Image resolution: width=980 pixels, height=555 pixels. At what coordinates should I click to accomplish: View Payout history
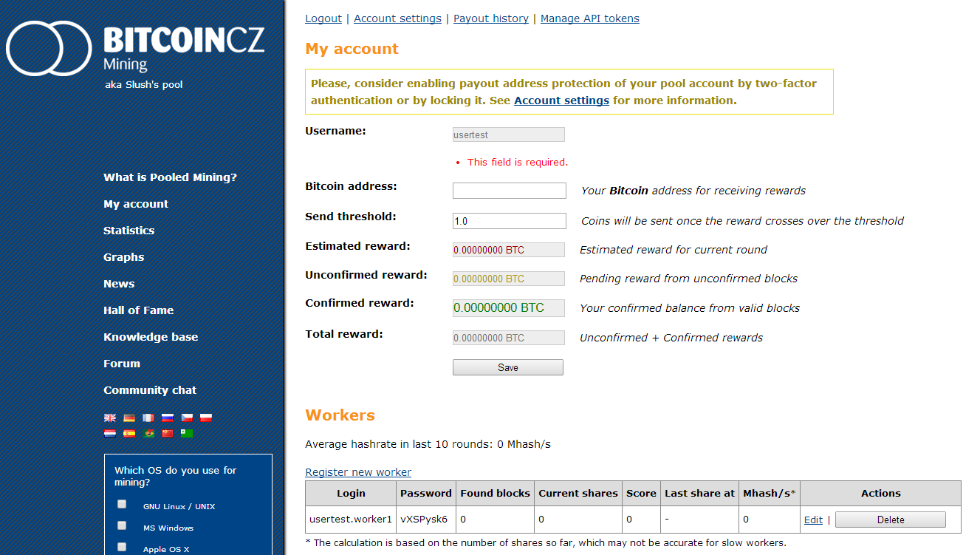click(491, 18)
